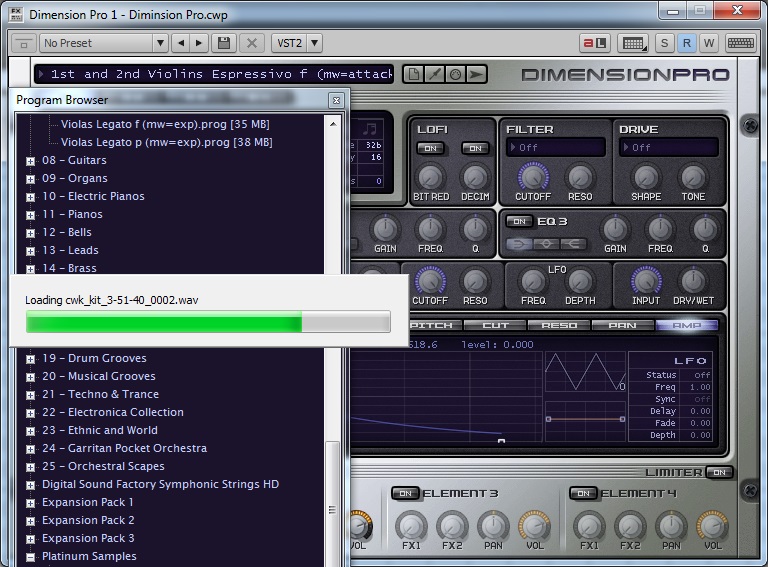
Task: Click the save preset floppy disk icon
Action: coord(224,43)
